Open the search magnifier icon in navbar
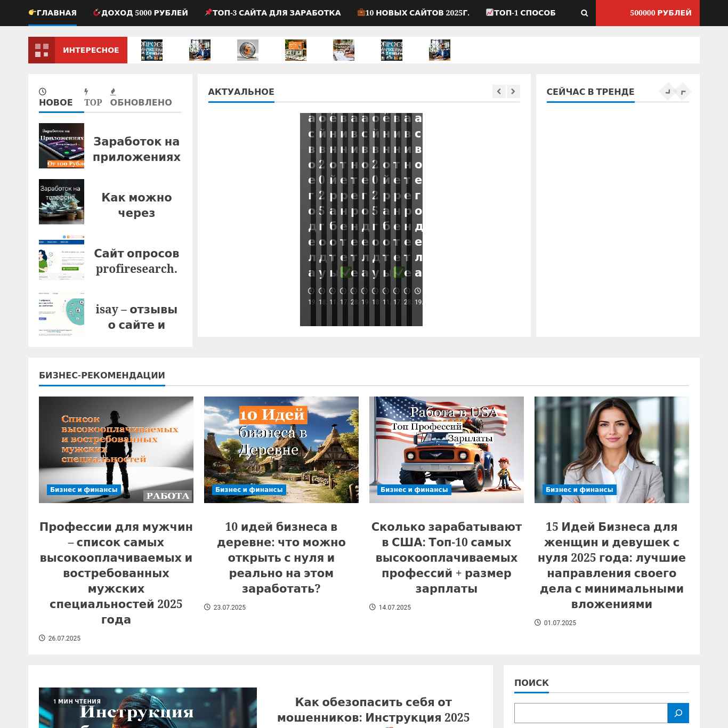Image resolution: width=728 pixels, height=728 pixels. point(584,13)
